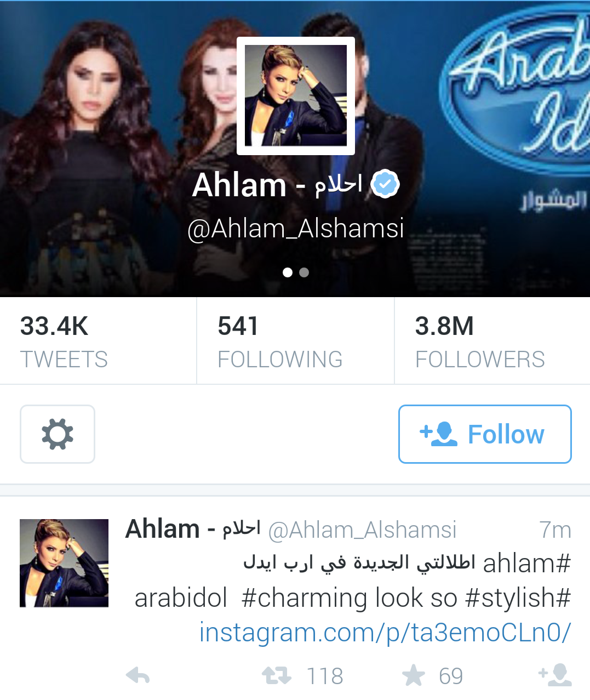This screenshot has width=590, height=700.
Task: Open @Ahlam_Alshamsi handle in tweet
Action: [x=362, y=530]
